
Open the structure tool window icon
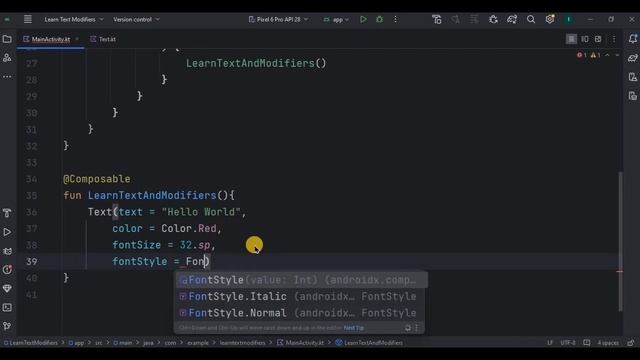[7, 58]
